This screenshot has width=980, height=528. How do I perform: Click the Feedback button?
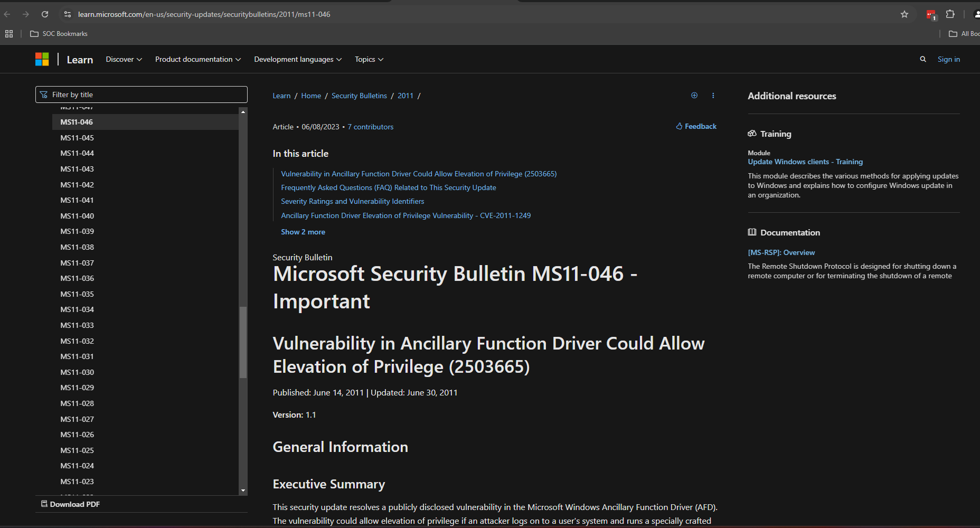(x=696, y=126)
